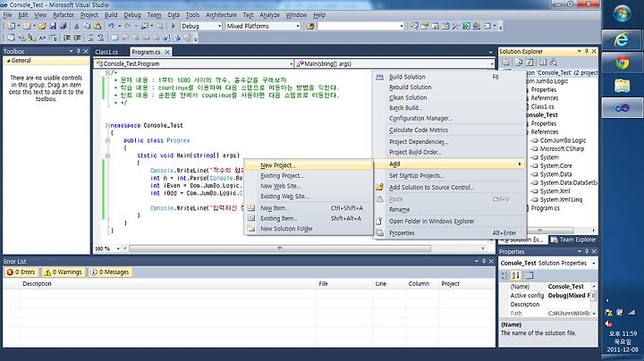Screen dimensions: 644x361
Task: Click the Property Pages icon in Properties panel
Action: pos(530,275)
